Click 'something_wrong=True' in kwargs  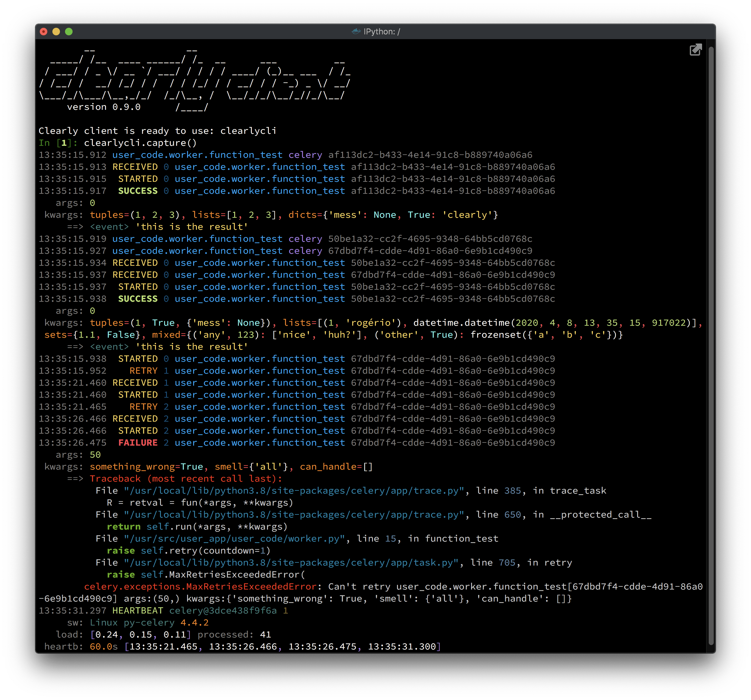pyautogui.click(x=146, y=466)
